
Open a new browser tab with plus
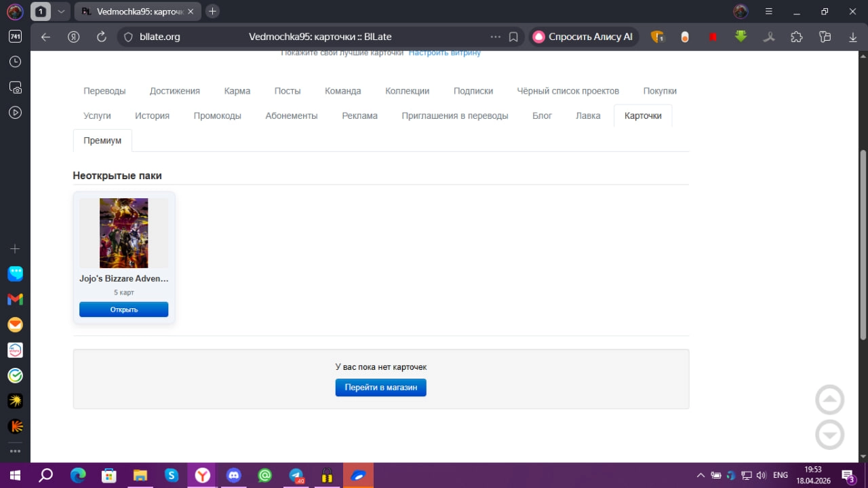click(212, 12)
